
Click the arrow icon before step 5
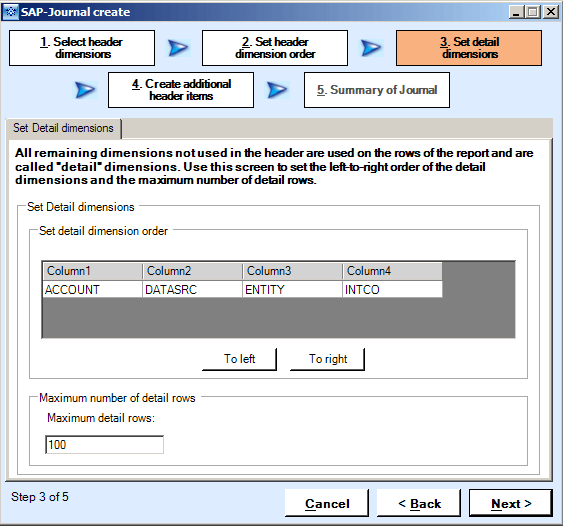278,90
